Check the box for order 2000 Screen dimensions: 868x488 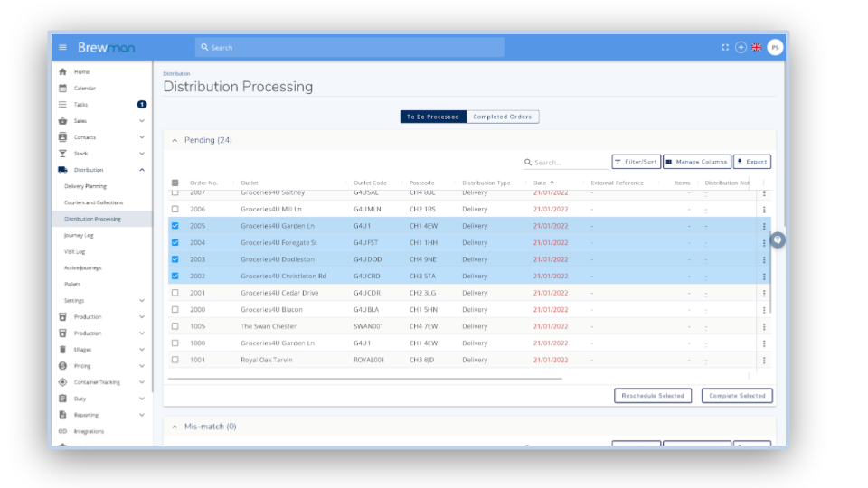[x=175, y=309]
